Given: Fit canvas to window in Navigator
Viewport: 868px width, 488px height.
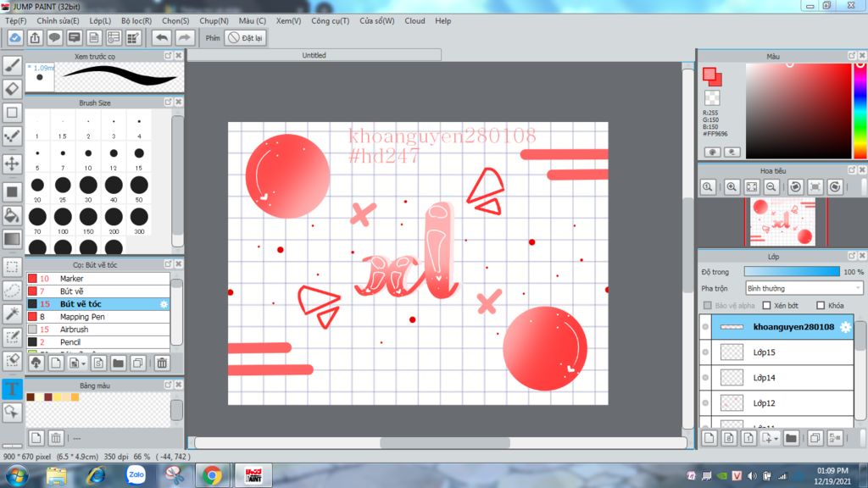Looking at the screenshot, I should [x=751, y=187].
